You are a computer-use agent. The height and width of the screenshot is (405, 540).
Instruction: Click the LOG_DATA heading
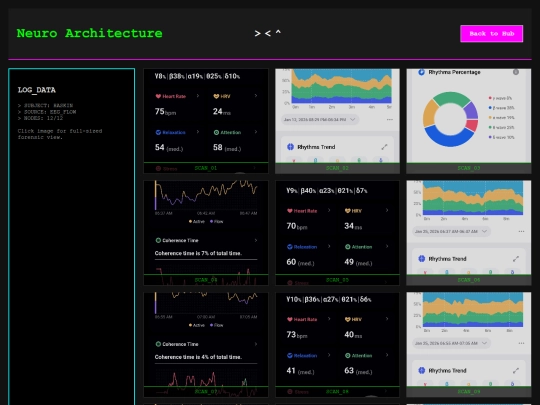coord(37,90)
